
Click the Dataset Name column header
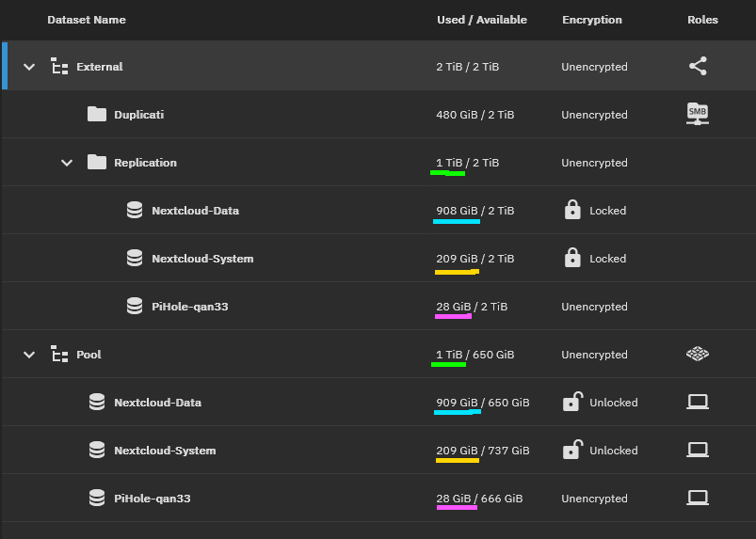pyautogui.click(x=87, y=20)
